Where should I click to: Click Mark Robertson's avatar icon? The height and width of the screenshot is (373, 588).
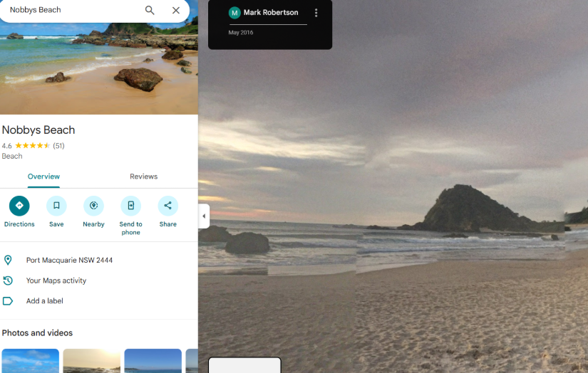coord(234,13)
